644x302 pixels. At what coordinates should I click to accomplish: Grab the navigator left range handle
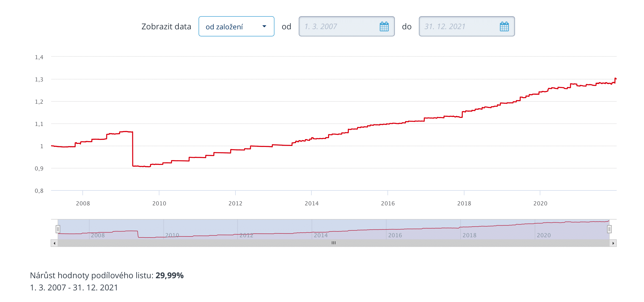(x=58, y=229)
